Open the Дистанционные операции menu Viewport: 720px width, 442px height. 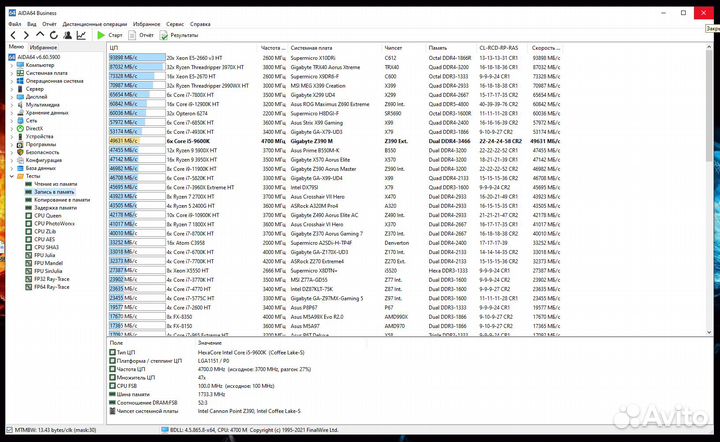(x=95, y=24)
